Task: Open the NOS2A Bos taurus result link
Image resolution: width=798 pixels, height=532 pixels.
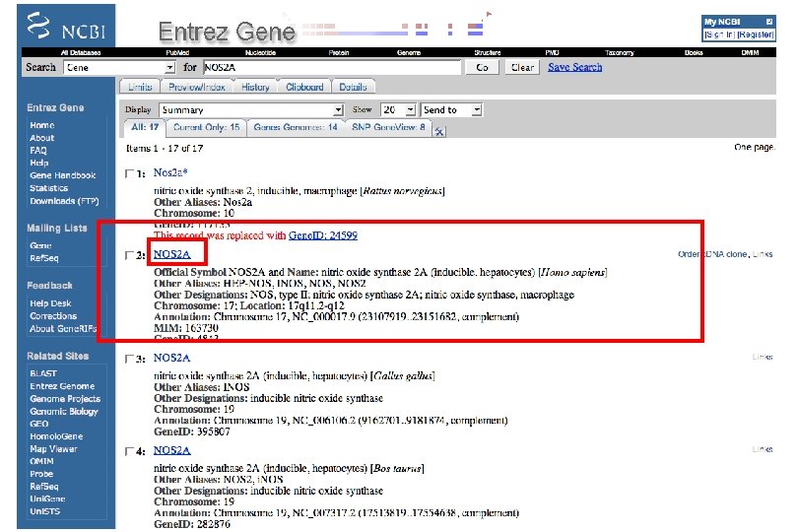Action: [172, 450]
